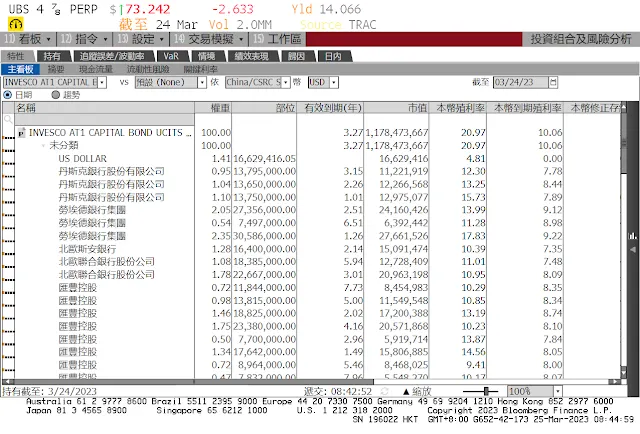The width and height of the screenshot is (640, 434).
Task: Click the name filter field under 名稱
Action: tap(104, 120)
